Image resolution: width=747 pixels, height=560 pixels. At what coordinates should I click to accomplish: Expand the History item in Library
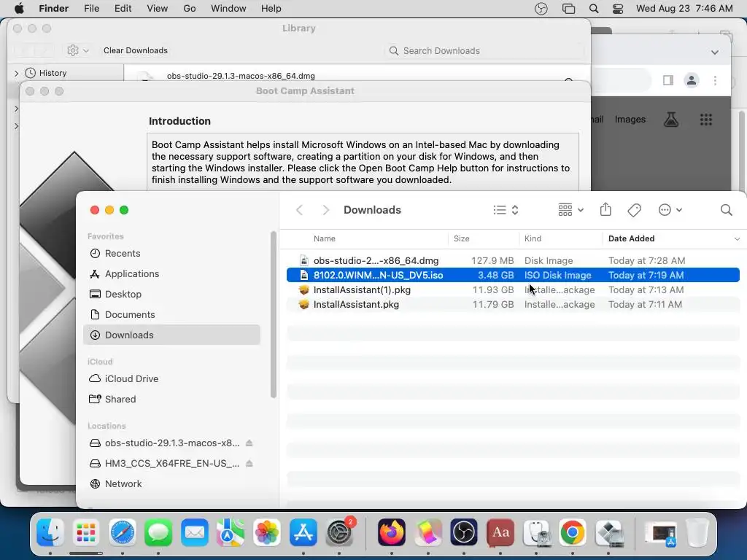[16, 74]
